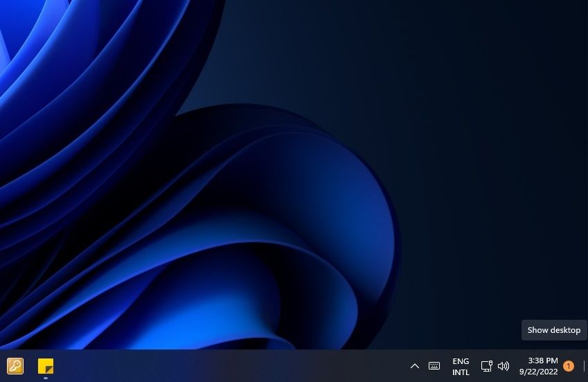
Task: Click the dark empty desktop wallpaper area
Action: point(488,150)
